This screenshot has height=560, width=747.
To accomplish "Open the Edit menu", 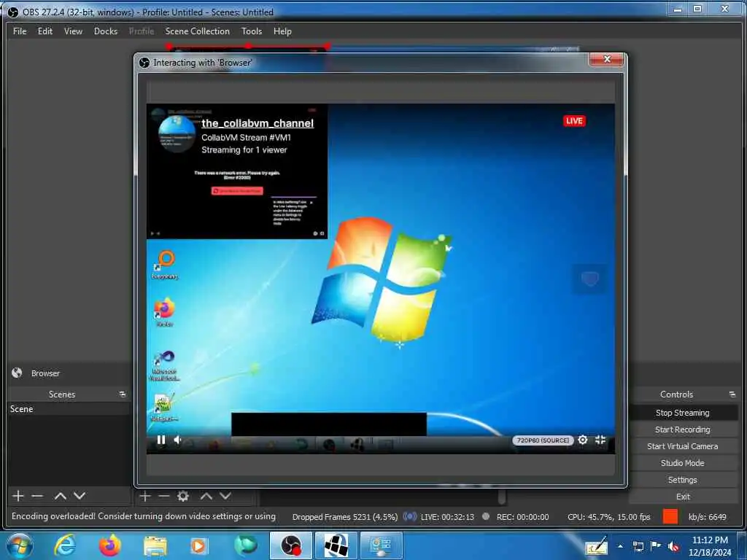I will tap(45, 31).
